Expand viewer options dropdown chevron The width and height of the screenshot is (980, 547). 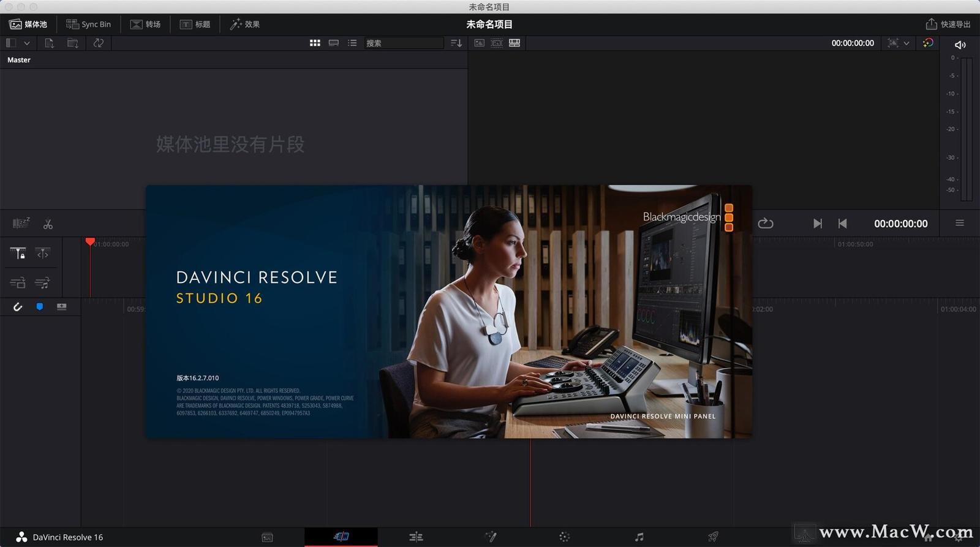pos(907,43)
